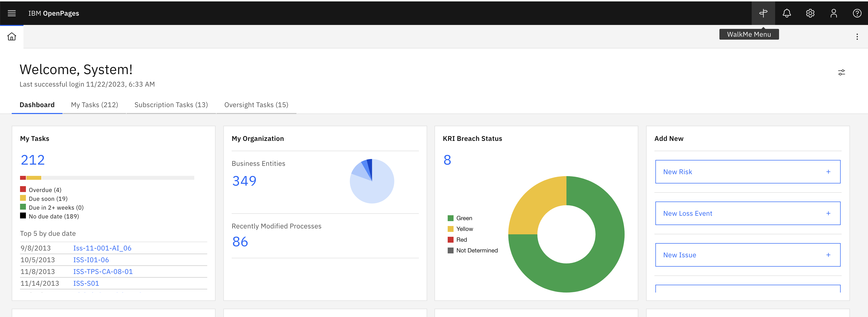Expand the New Loss Event tile
This screenshot has height=317, width=868.
point(828,213)
